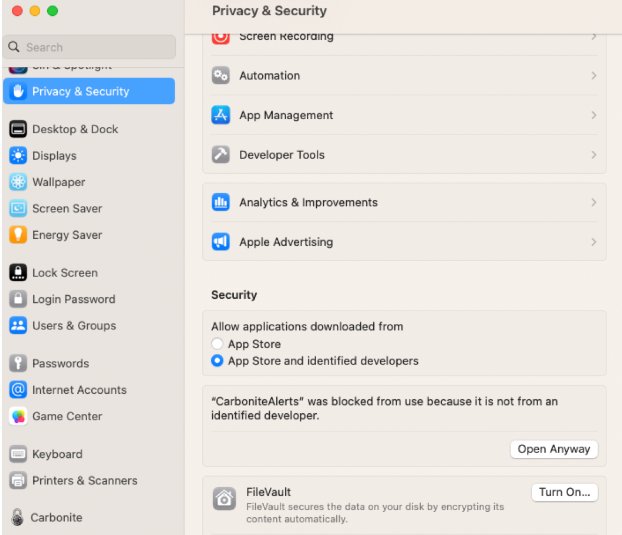Click the Wallpaper icon in sidebar

[x=18, y=182]
